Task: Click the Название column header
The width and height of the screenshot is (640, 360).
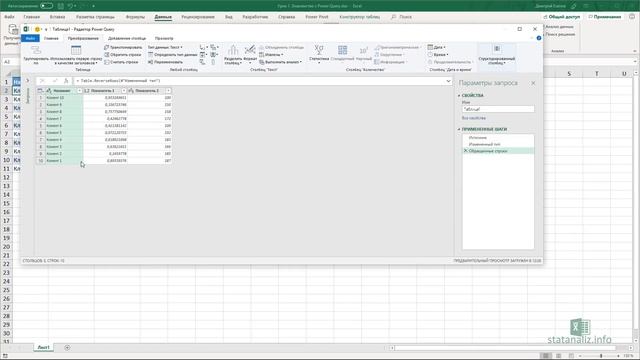Action: coord(61,91)
